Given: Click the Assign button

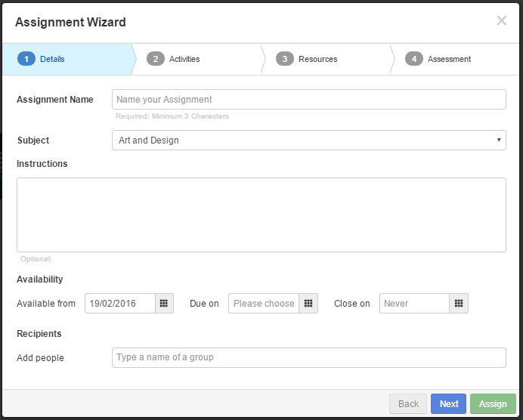Looking at the screenshot, I should click(x=493, y=403).
